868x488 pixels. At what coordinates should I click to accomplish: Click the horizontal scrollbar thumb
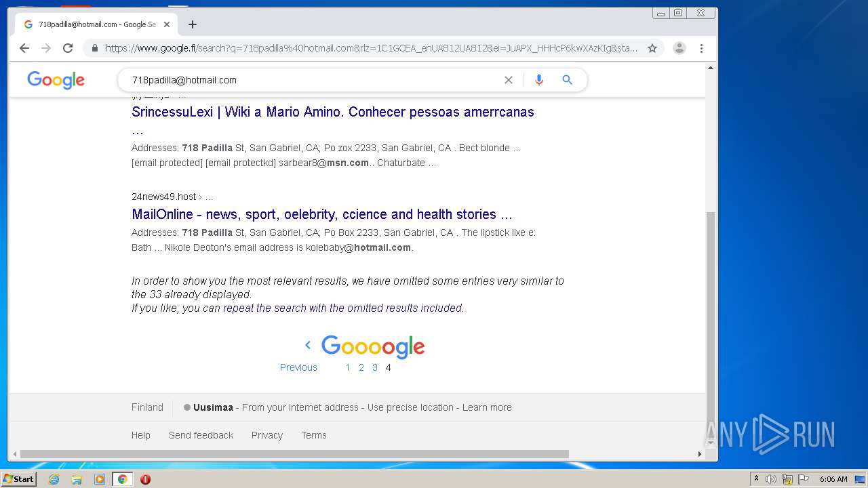294,454
